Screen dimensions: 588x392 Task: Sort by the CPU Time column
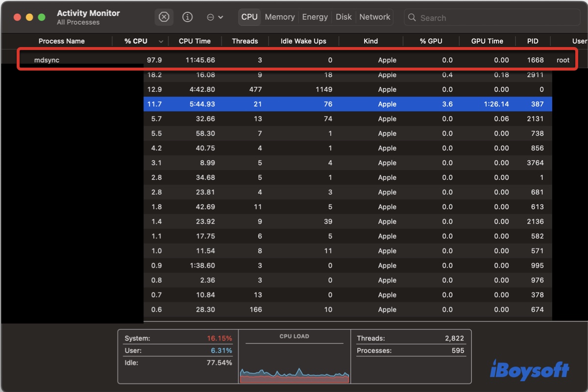click(x=195, y=41)
